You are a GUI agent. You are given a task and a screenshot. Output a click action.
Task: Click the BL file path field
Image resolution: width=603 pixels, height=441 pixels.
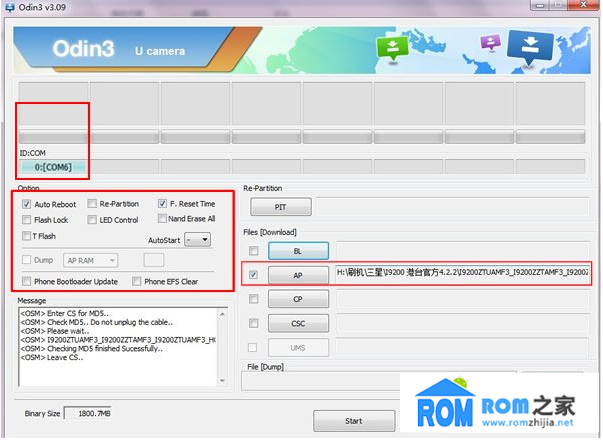pyautogui.click(x=463, y=250)
